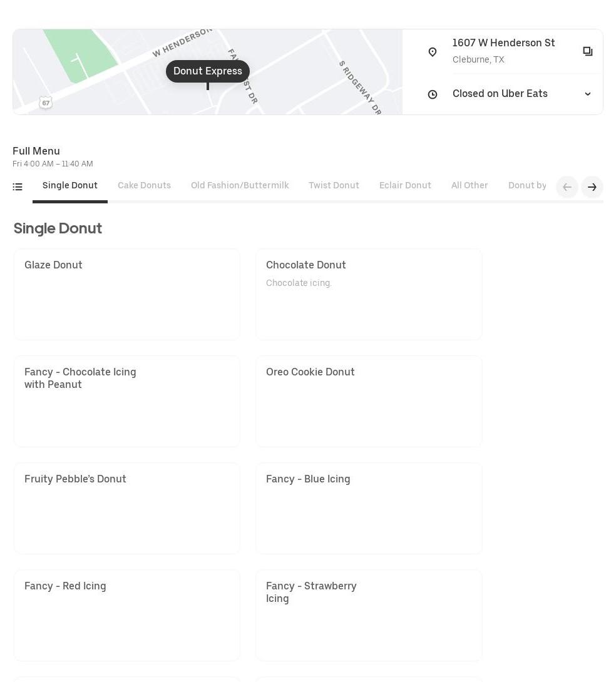Click the S Ridgeway Dr label on map
Viewport: 616px width, 682px height.
(360, 88)
